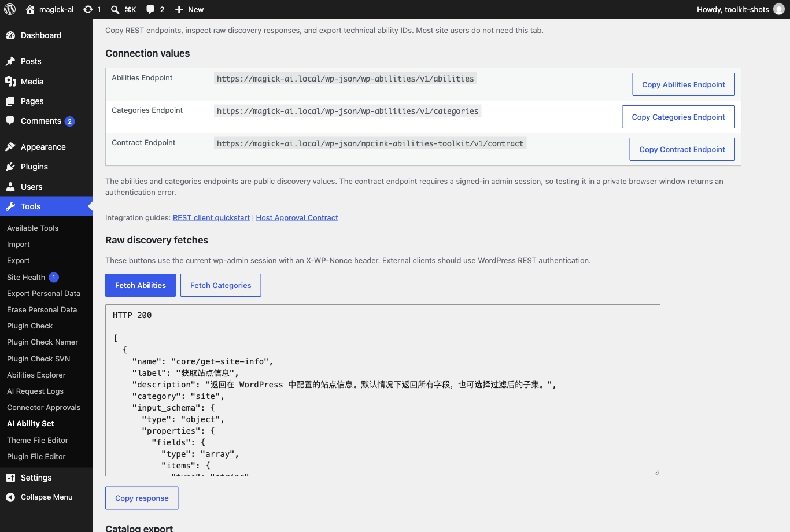Viewport: 790px width, 532px height.
Task: Click the Fetch Categories button
Action: point(221,285)
